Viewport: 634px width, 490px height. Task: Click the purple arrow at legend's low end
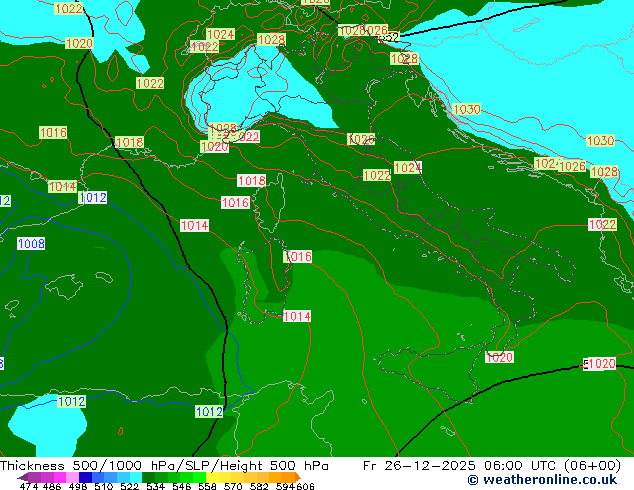pos(22,477)
